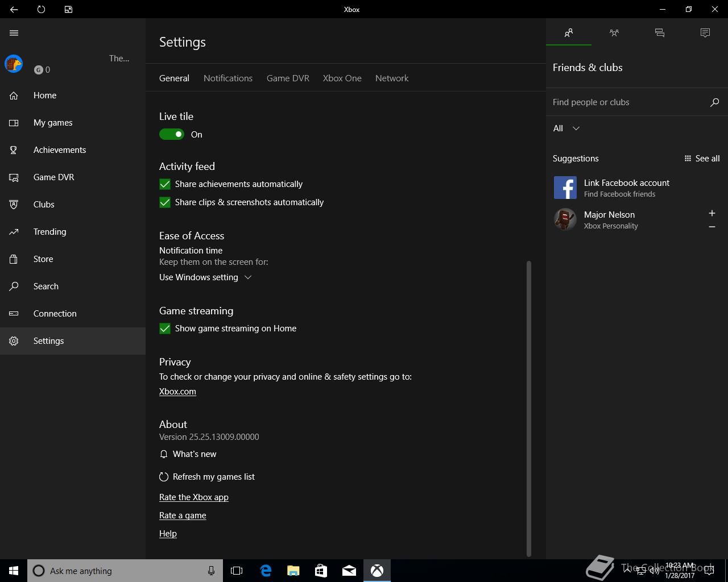
Task: Click the Version 25.25.13009.00000 text
Action: coord(209,437)
